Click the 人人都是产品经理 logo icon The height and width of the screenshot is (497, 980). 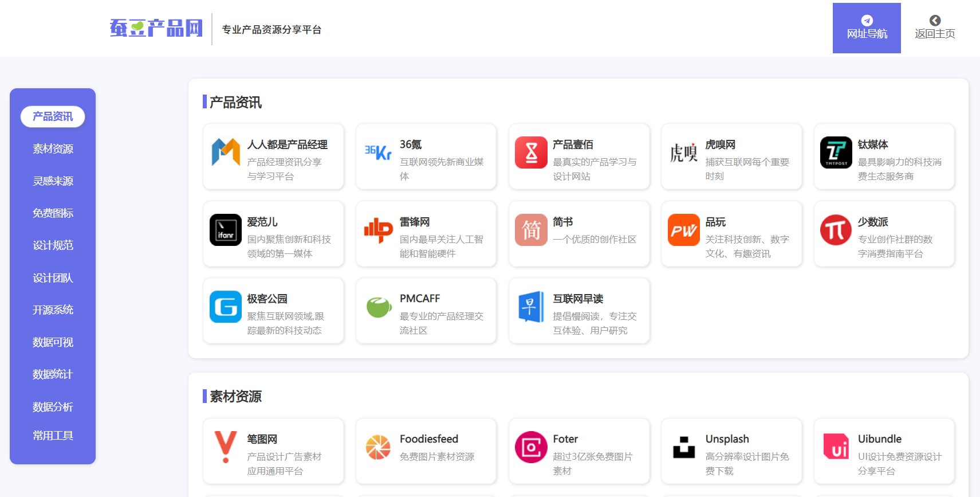[226, 152]
